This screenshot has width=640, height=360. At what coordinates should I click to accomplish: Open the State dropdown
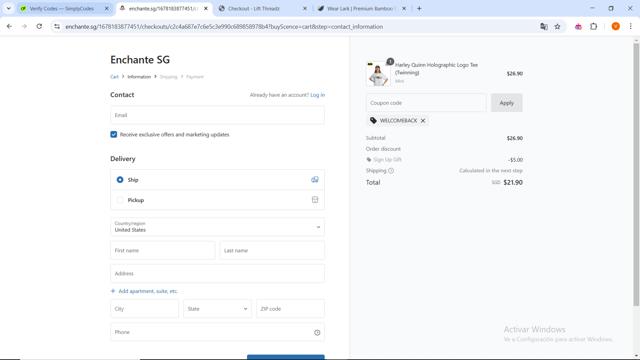[x=218, y=309]
